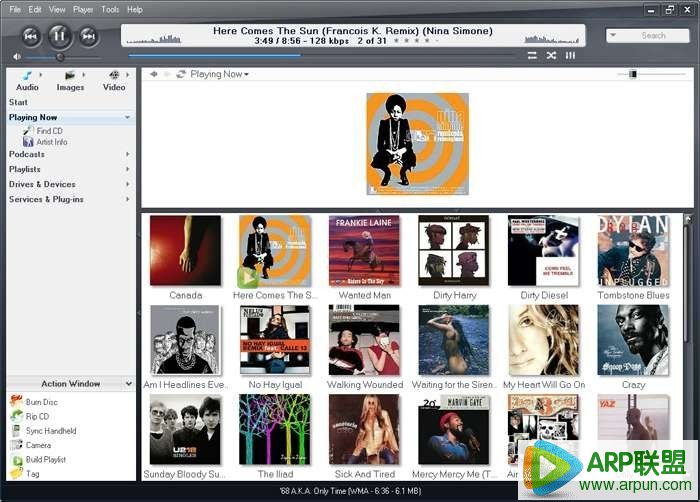Toggle repeat mode icon
This screenshot has height=502, width=700.
pyautogui.click(x=532, y=55)
